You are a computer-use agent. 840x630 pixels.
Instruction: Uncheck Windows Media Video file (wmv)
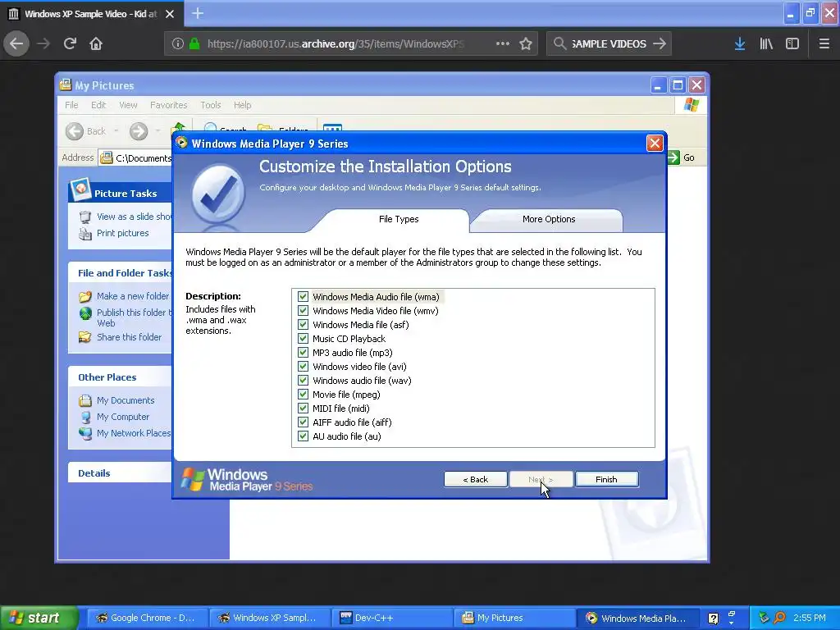tap(304, 311)
